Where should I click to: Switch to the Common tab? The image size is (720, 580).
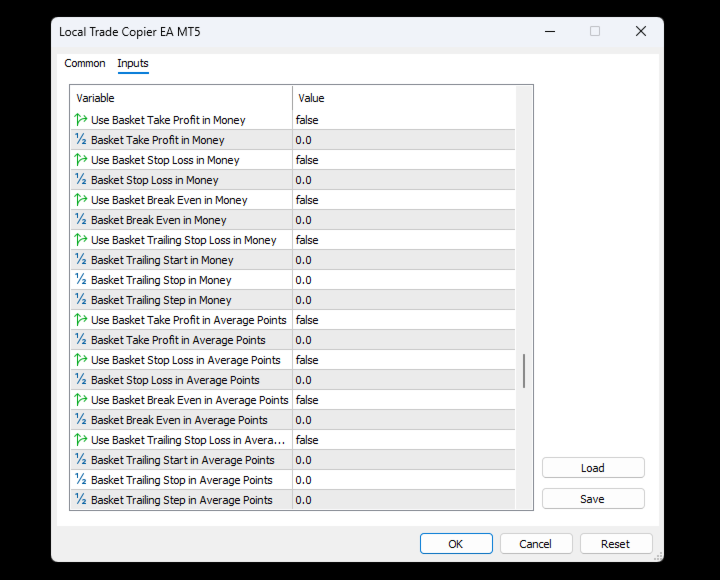pyautogui.click(x=84, y=63)
